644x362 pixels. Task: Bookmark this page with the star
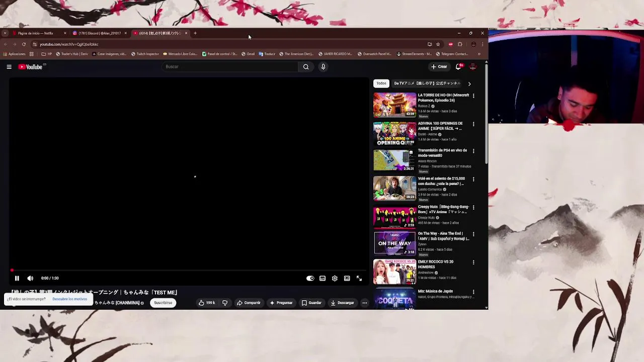[x=438, y=44]
